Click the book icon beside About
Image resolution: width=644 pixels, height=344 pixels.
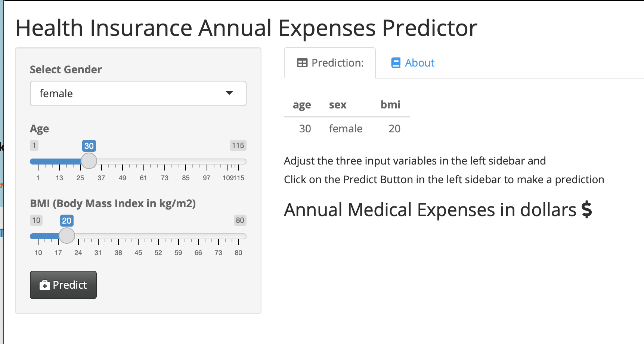pos(395,62)
